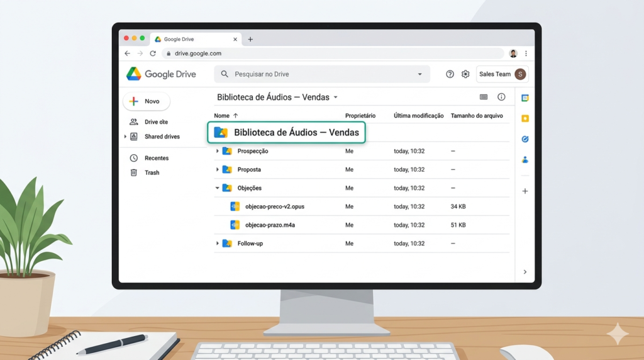The image size is (644, 360).
Task: Open search options dropdown arrow
Action: (x=419, y=74)
